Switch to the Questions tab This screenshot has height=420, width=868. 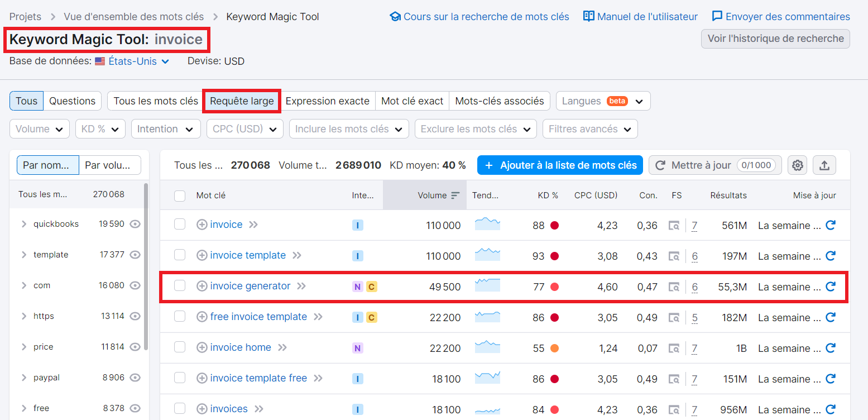coord(72,101)
